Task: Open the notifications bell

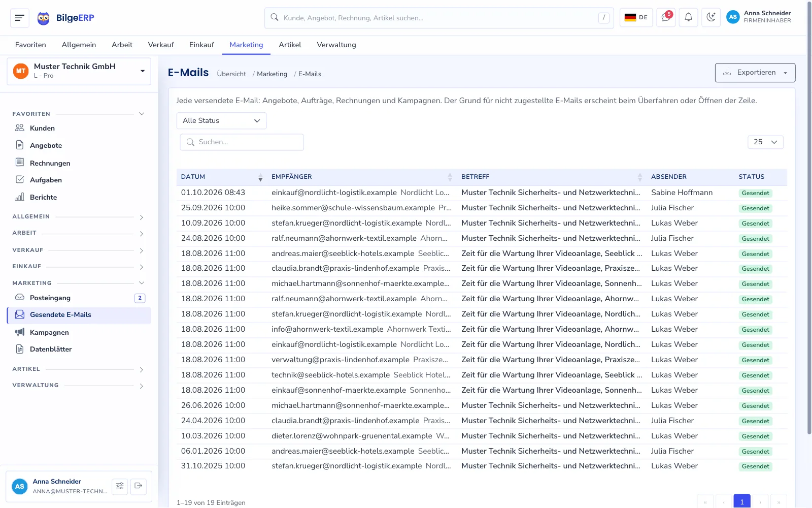Action: [x=689, y=17]
